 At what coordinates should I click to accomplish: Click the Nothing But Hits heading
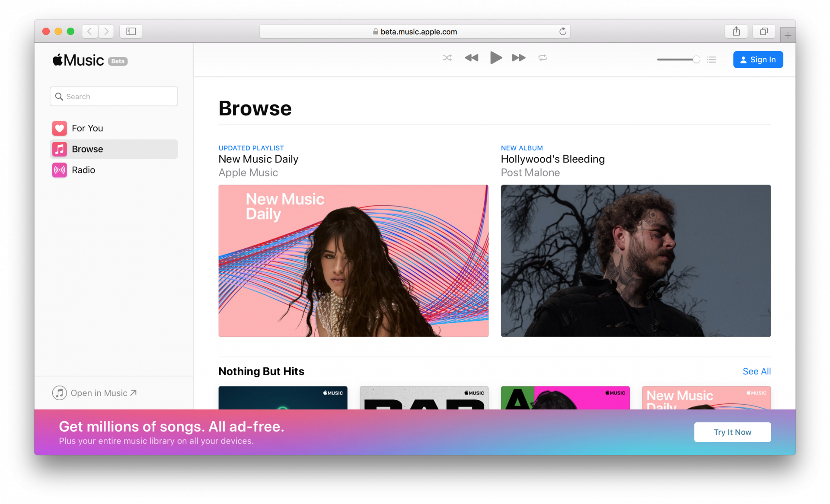coord(261,371)
